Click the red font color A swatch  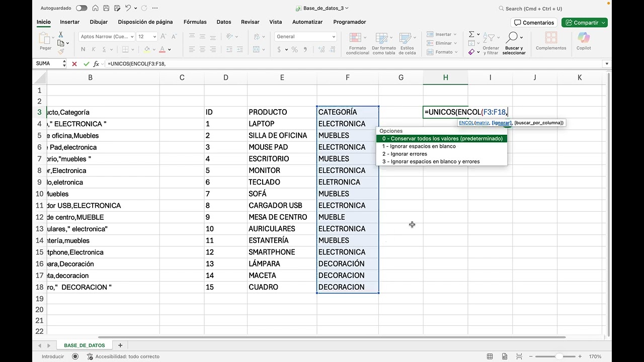(163, 49)
